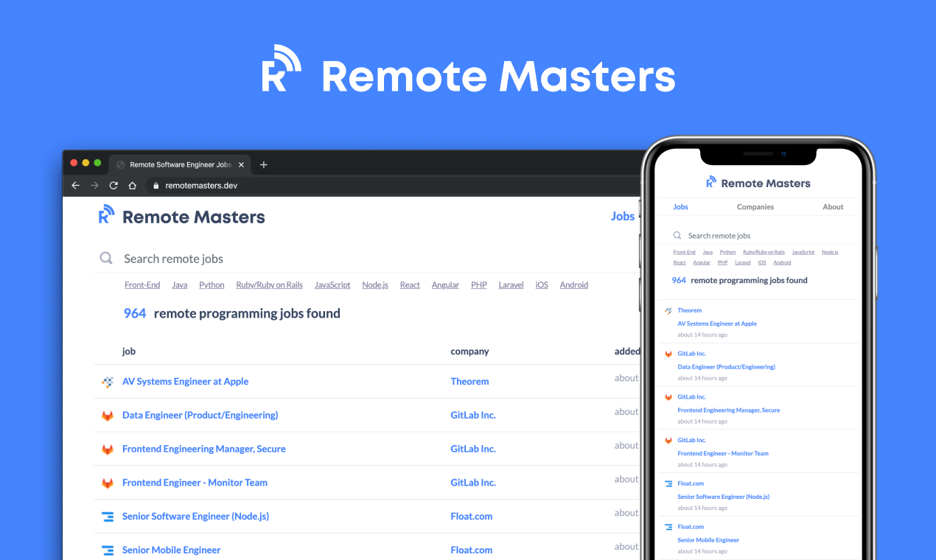This screenshot has height=560, width=936.
Task: Open Senior Mobile Engineer job in browser
Action: [171, 550]
